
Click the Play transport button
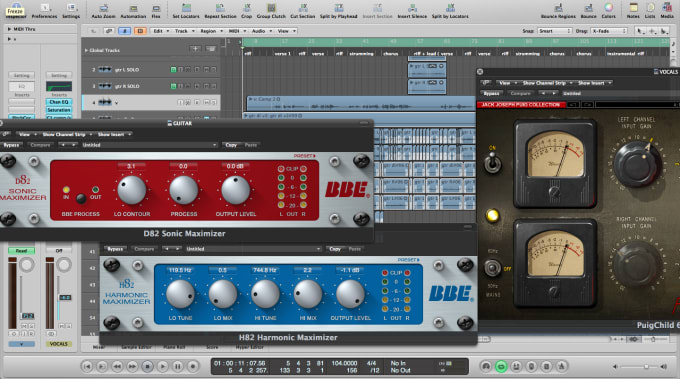(163, 366)
